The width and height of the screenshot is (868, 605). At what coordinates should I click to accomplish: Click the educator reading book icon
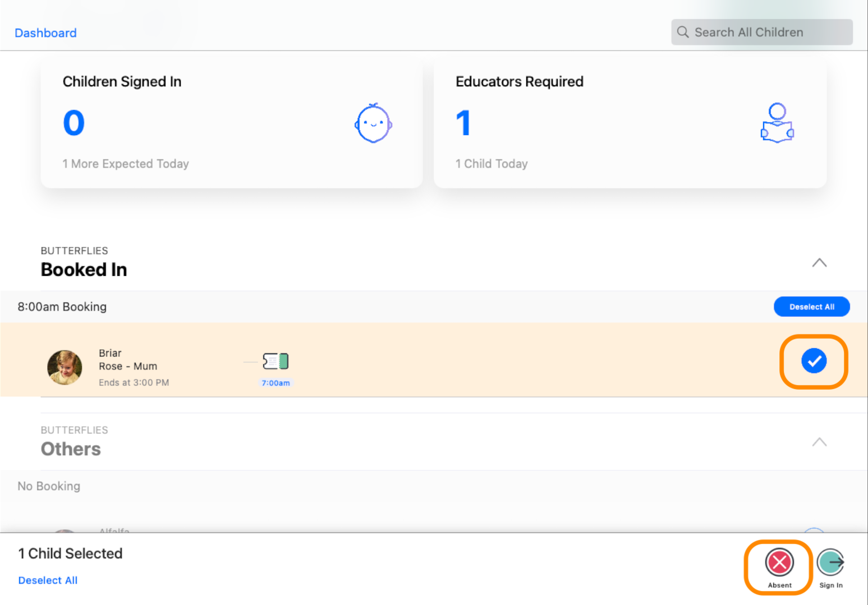tap(777, 123)
